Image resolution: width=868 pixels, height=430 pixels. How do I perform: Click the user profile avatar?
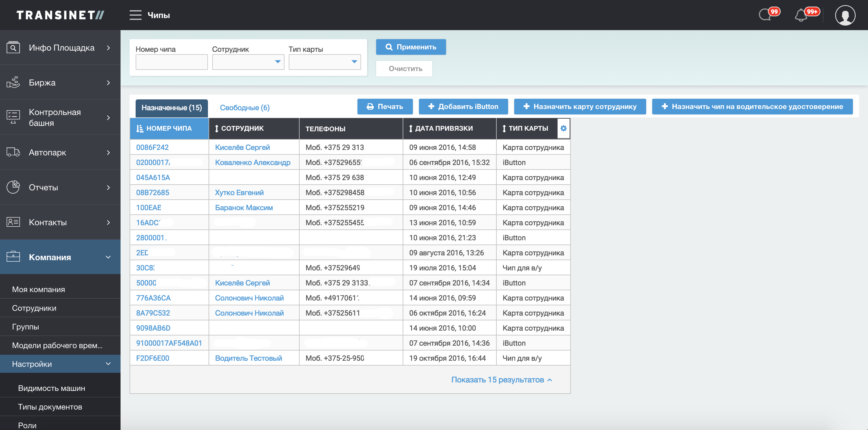tap(845, 15)
